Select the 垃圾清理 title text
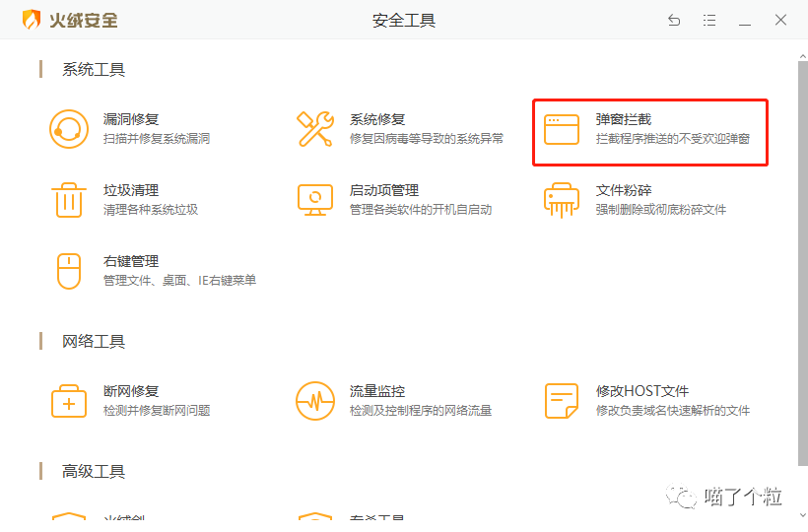808x532 pixels. pos(131,190)
